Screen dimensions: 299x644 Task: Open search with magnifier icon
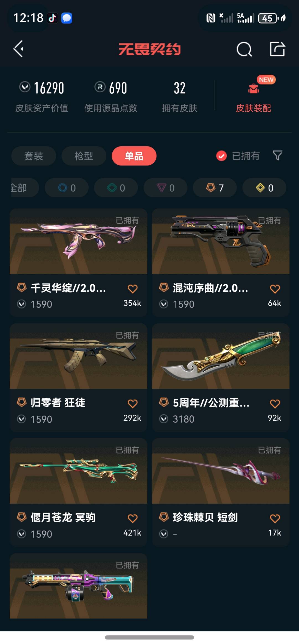[x=244, y=49]
